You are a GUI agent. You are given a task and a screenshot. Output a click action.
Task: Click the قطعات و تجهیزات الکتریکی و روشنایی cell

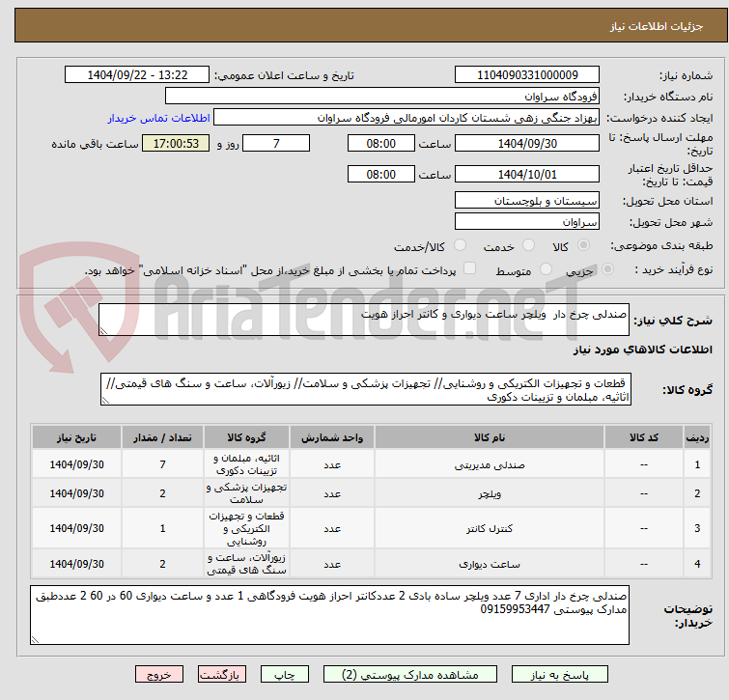click(x=246, y=528)
